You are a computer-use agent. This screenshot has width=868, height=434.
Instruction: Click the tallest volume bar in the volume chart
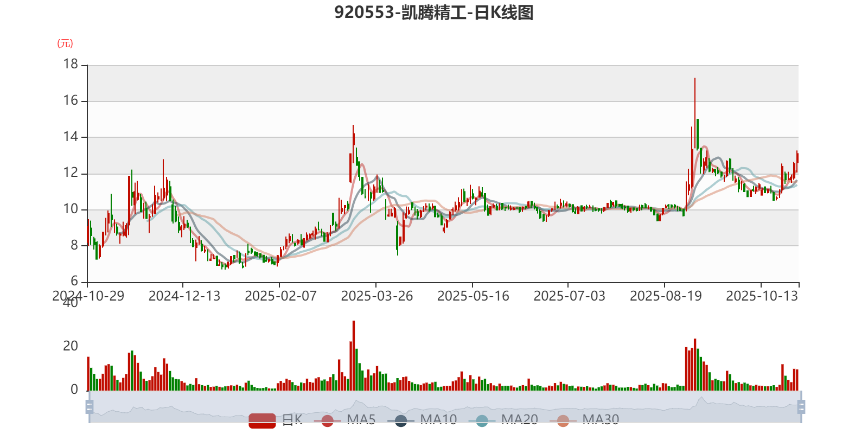pyautogui.click(x=354, y=355)
